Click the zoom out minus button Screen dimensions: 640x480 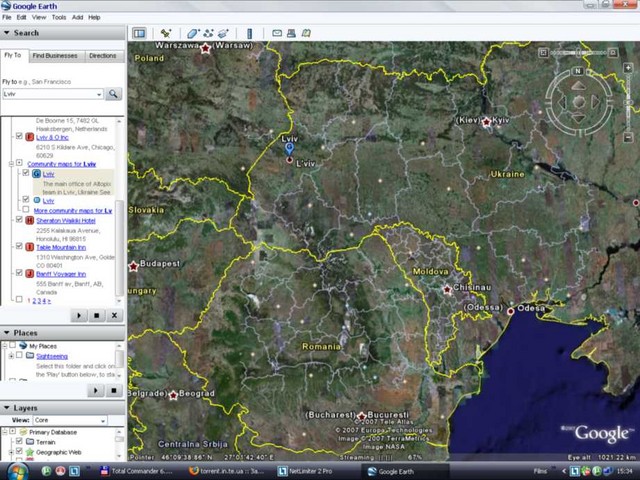628,138
